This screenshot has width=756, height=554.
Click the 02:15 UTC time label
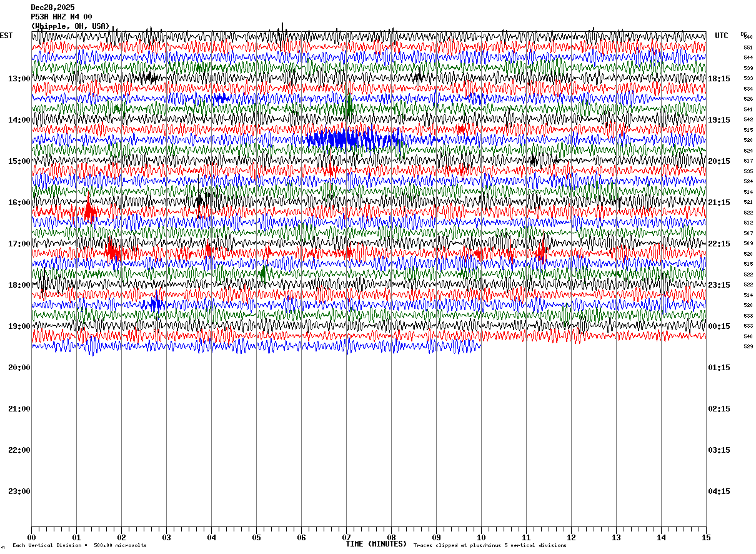tap(719, 409)
